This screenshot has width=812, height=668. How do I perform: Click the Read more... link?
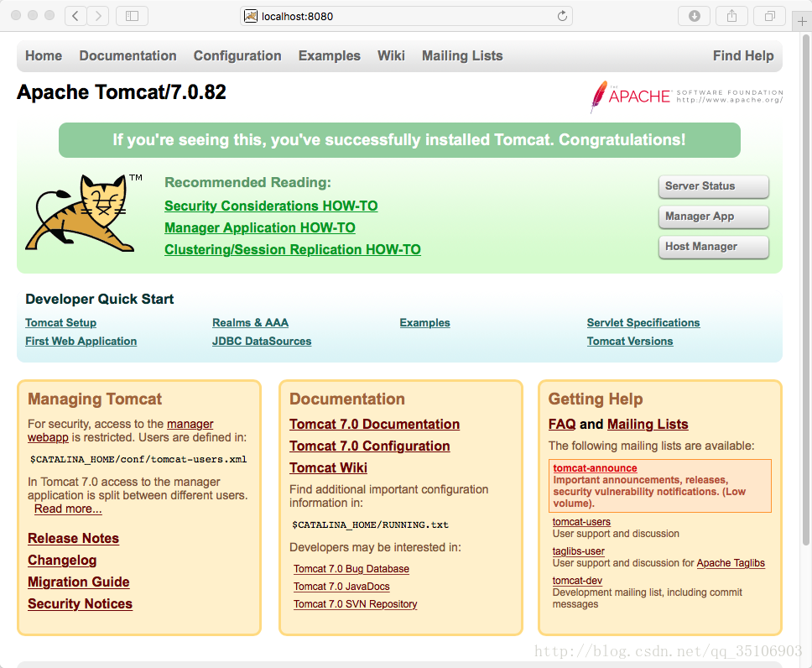click(x=68, y=509)
